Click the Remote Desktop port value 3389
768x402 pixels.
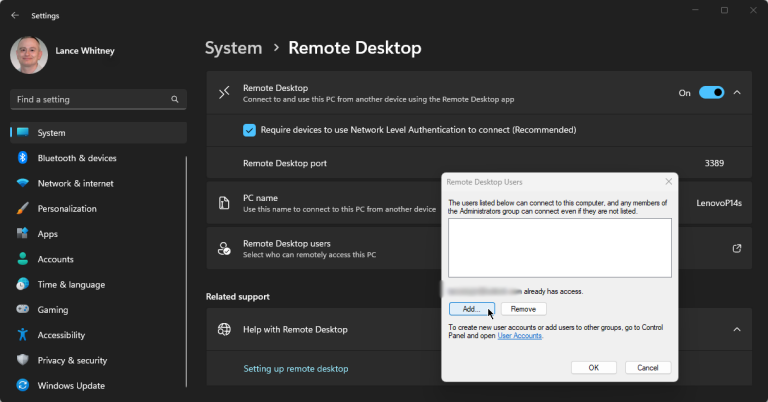(714, 163)
